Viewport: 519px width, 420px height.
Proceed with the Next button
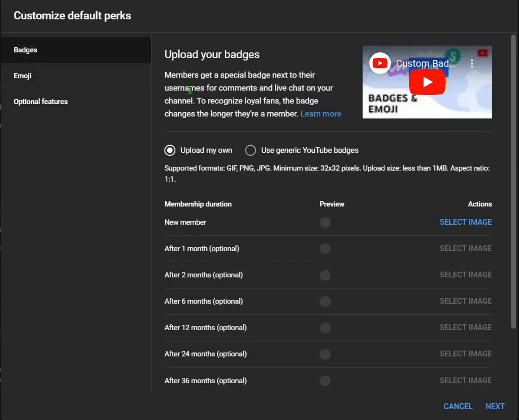coord(495,406)
